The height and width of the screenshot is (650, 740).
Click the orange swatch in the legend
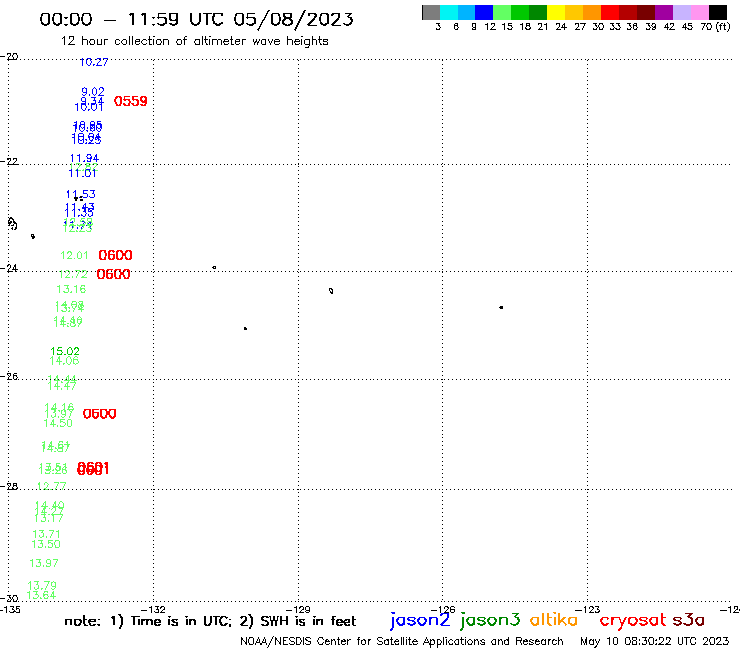pos(592,12)
